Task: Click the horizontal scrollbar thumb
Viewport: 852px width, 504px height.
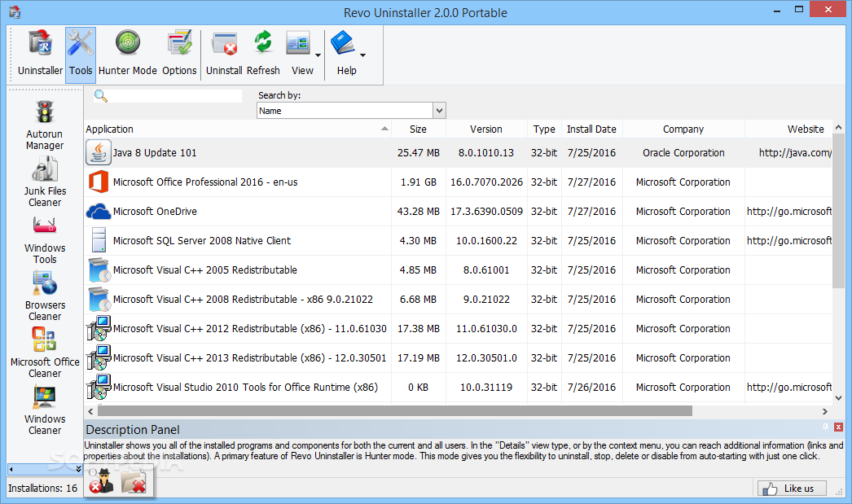Action: click(395, 412)
